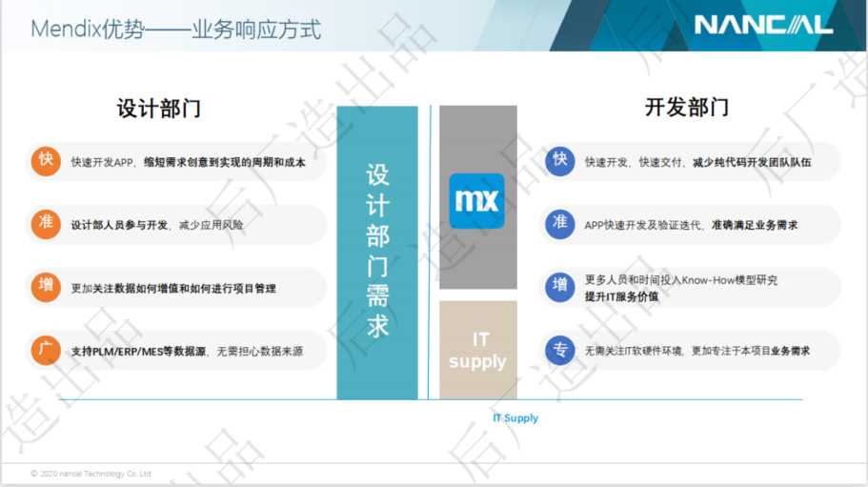Image resolution: width=868 pixels, height=487 pixels.
Task: Click the blue IT Supply caption
Action: pos(515,417)
